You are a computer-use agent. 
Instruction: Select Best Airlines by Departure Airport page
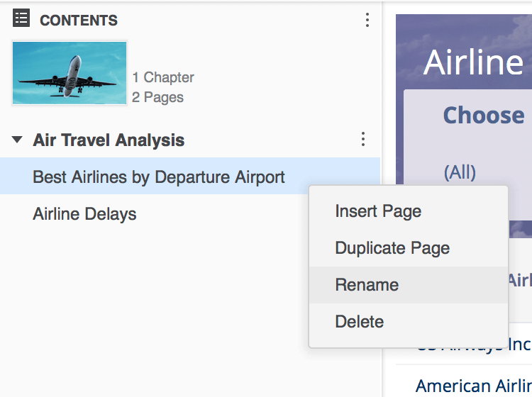159,177
